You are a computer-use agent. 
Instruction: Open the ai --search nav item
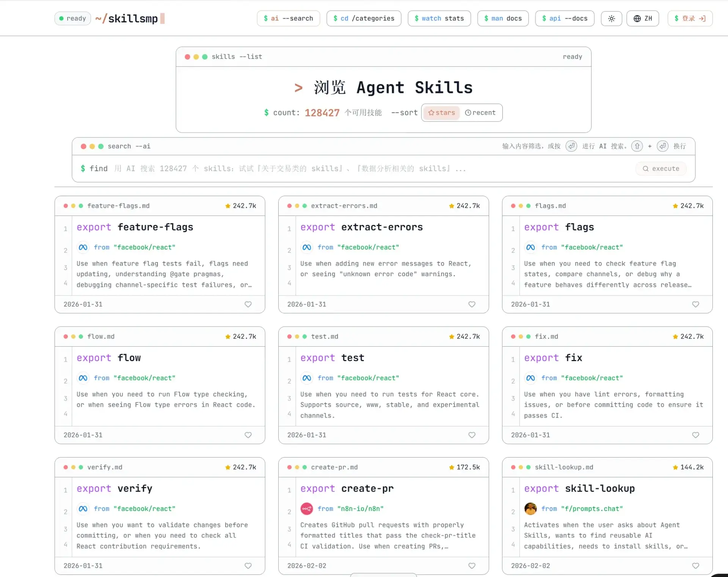tap(288, 19)
